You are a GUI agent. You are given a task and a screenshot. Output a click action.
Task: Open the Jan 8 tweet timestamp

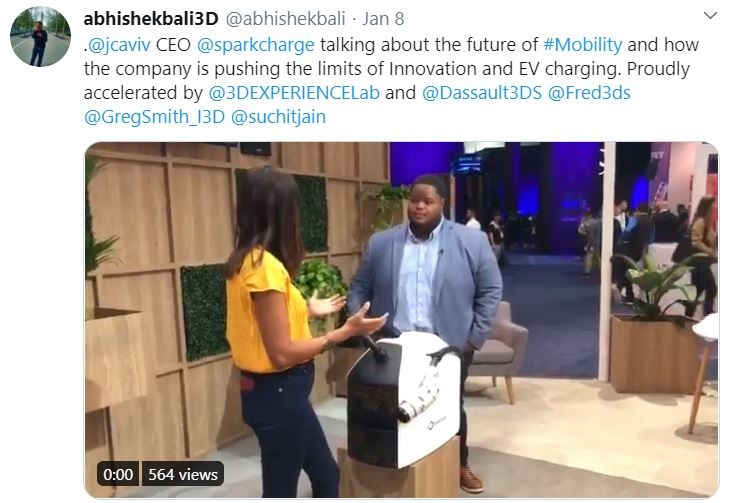384,19
